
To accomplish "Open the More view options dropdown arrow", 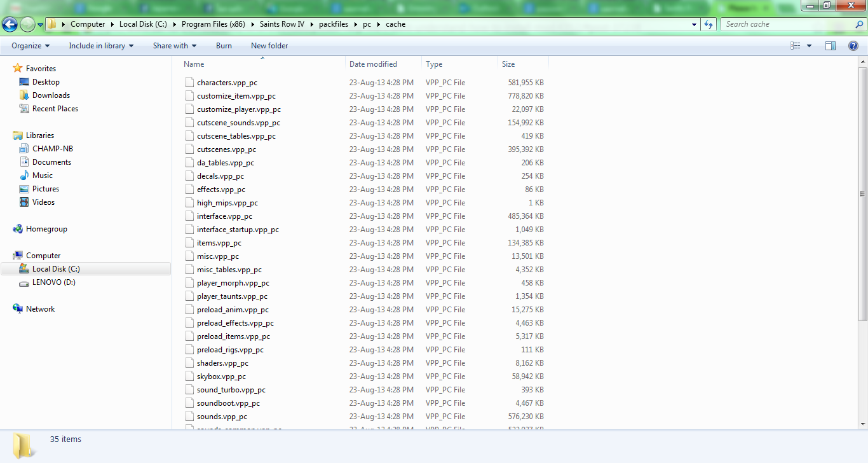I will pyautogui.click(x=809, y=46).
